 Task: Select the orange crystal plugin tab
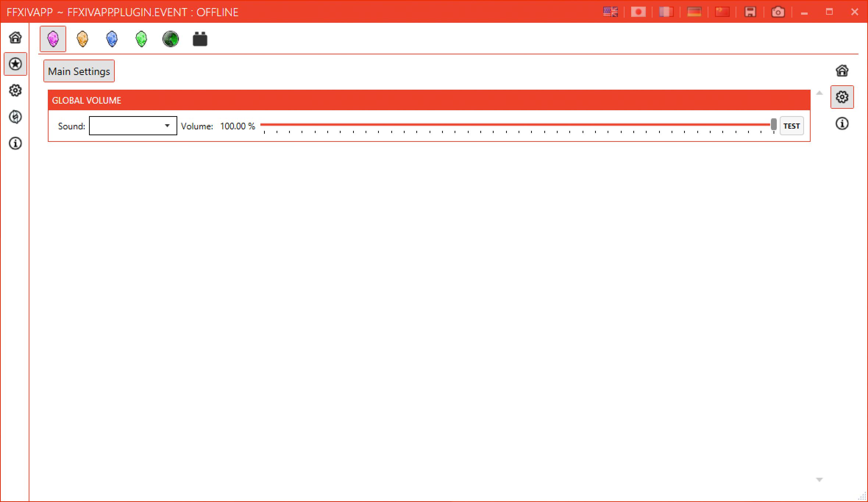tap(82, 39)
